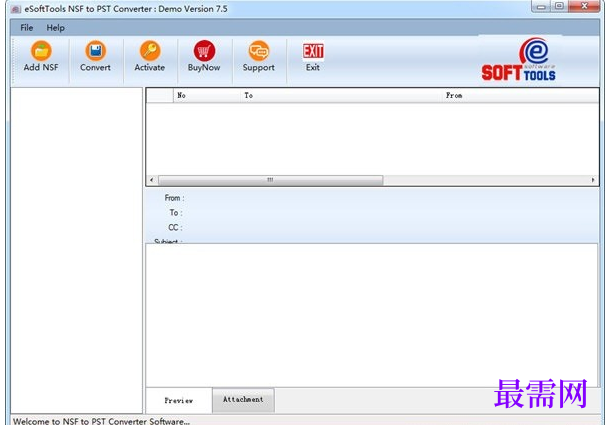
Task: Click the BuyNow shopping cart icon
Action: [204, 51]
